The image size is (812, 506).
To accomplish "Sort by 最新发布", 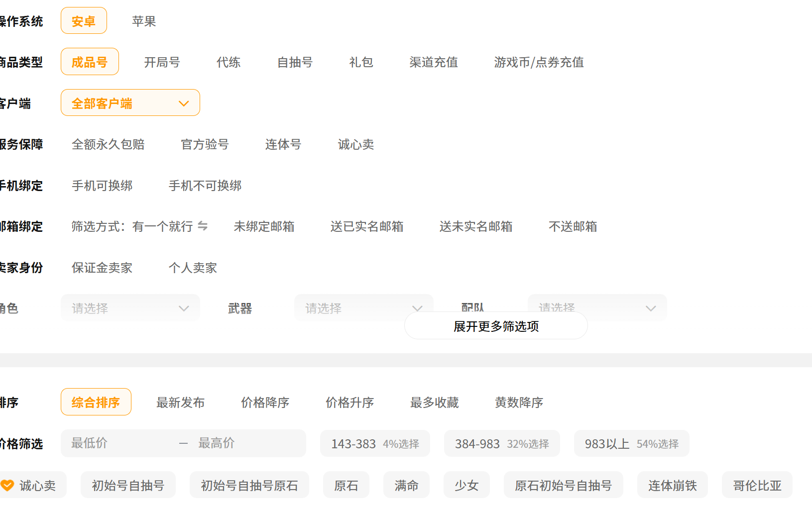I will pos(180,402).
